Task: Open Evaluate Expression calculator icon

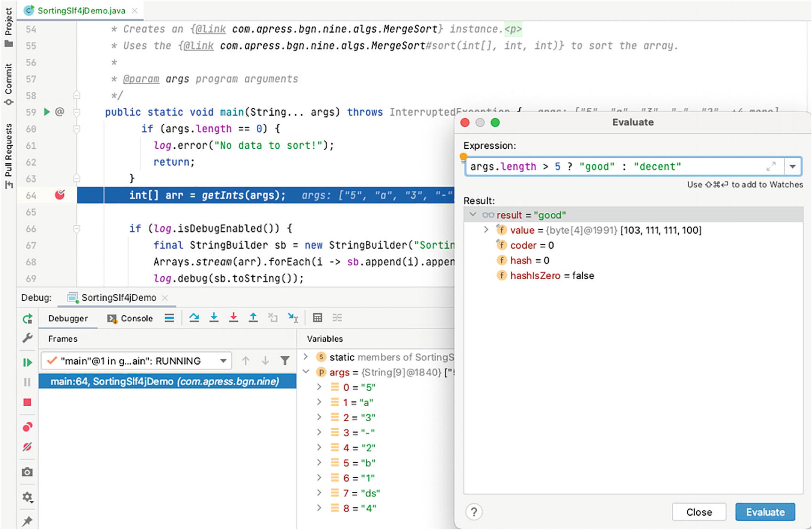Action: point(318,318)
